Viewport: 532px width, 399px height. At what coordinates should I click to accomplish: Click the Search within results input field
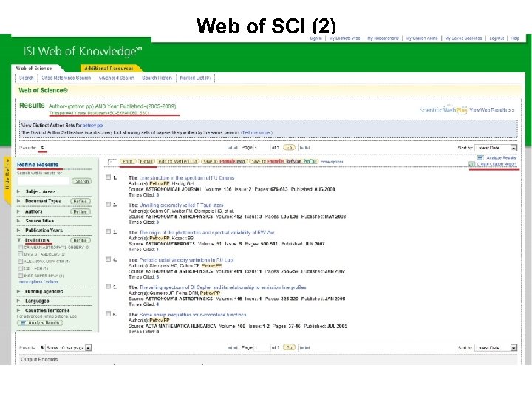pos(44,181)
